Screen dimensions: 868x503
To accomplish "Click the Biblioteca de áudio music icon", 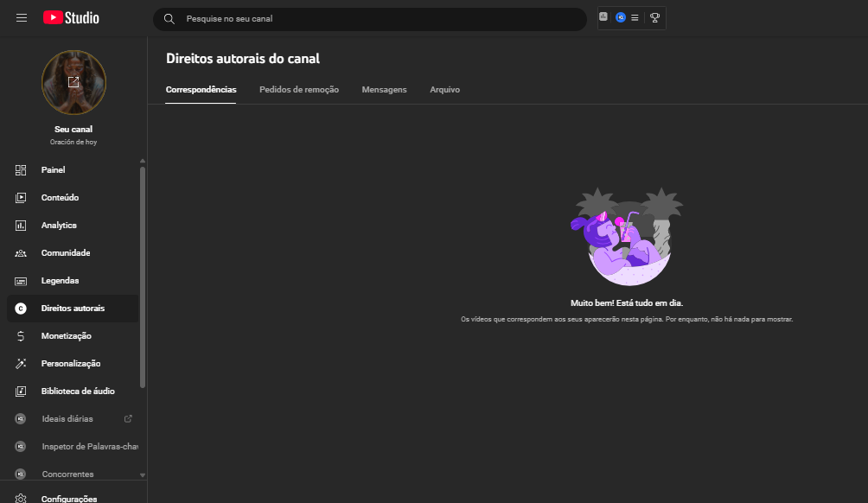I will [x=21, y=392].
